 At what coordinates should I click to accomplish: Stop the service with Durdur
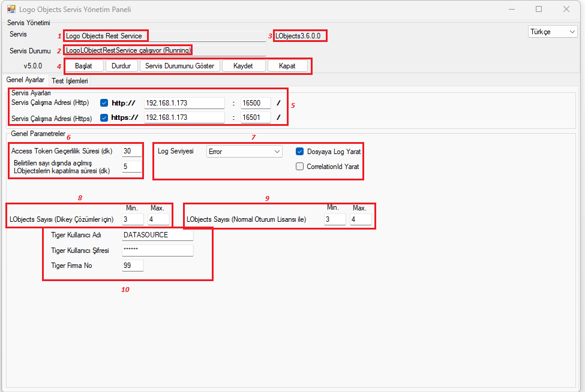pos(121,66)
